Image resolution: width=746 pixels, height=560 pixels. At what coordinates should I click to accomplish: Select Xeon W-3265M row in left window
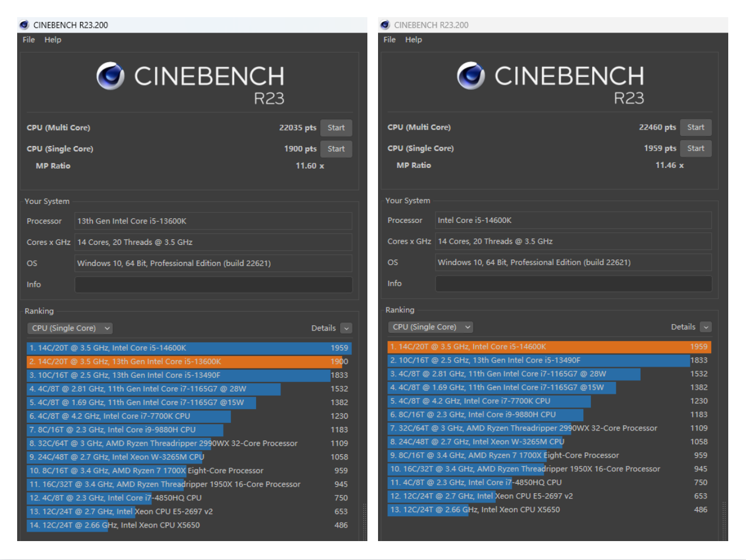189,457
